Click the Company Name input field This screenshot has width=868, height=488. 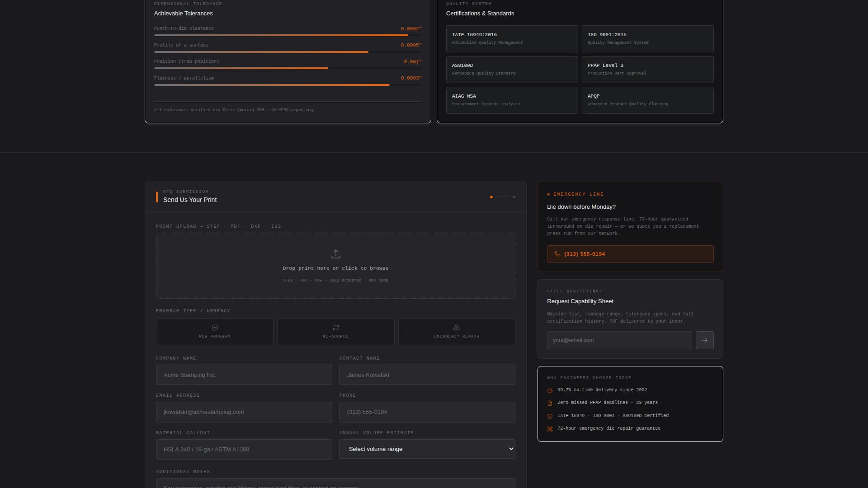click(244, 375)
